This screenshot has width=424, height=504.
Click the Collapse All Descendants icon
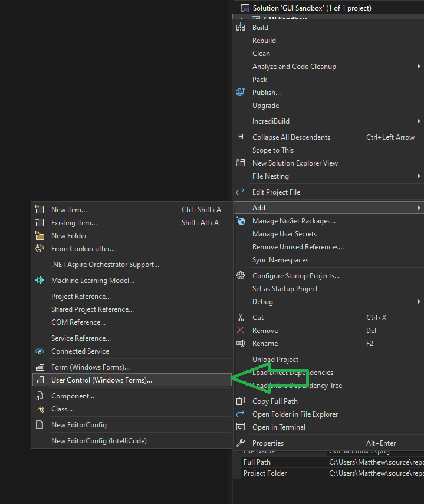(x=241, y=137)
